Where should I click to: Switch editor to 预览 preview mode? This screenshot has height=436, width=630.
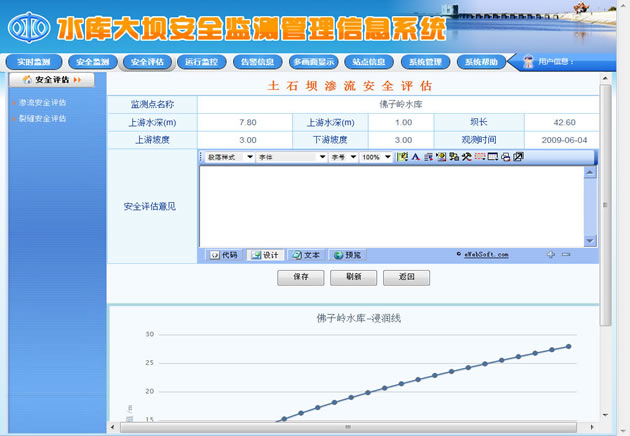click(348, 255)
